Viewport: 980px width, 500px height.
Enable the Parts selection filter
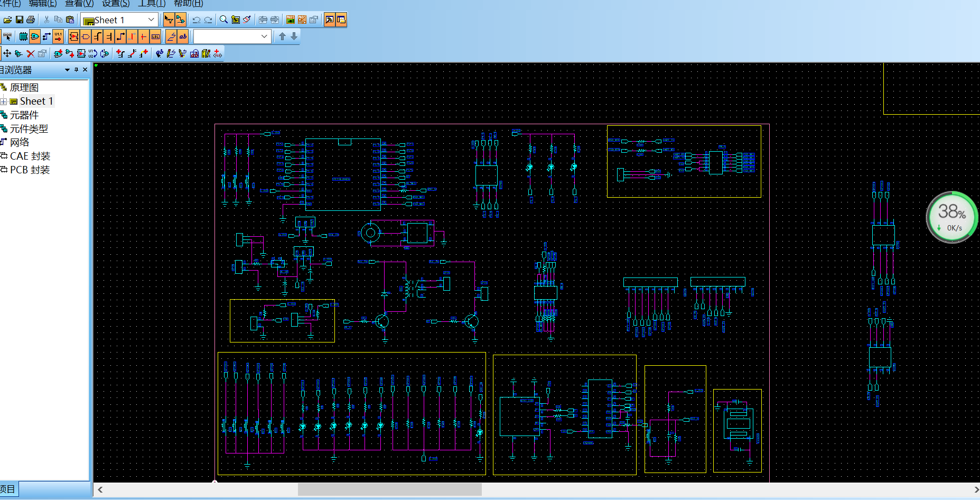23,36
